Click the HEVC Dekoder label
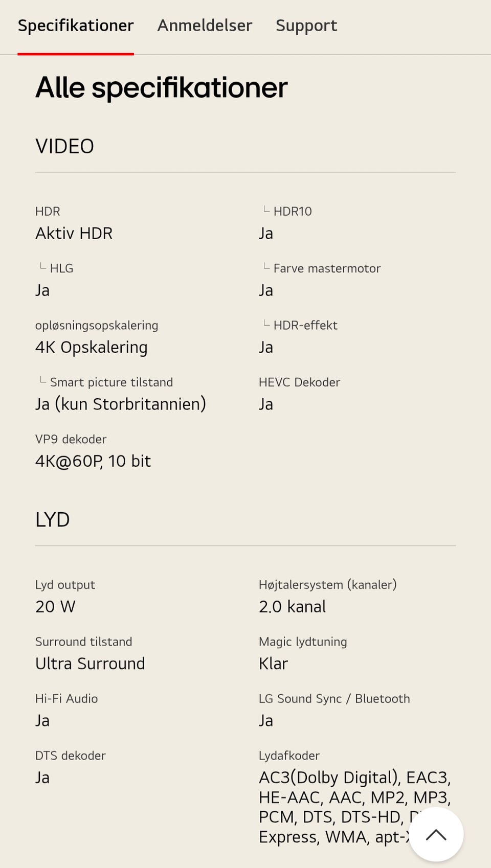The width and height of the screenshot is (491, 868). tap(299, 382)
